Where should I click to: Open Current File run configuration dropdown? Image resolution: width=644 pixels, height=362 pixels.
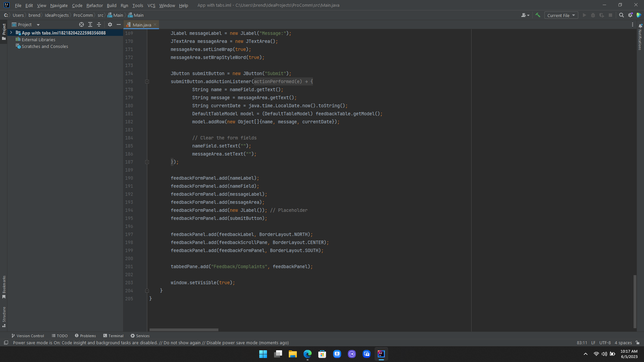click(x=561, y=15)
